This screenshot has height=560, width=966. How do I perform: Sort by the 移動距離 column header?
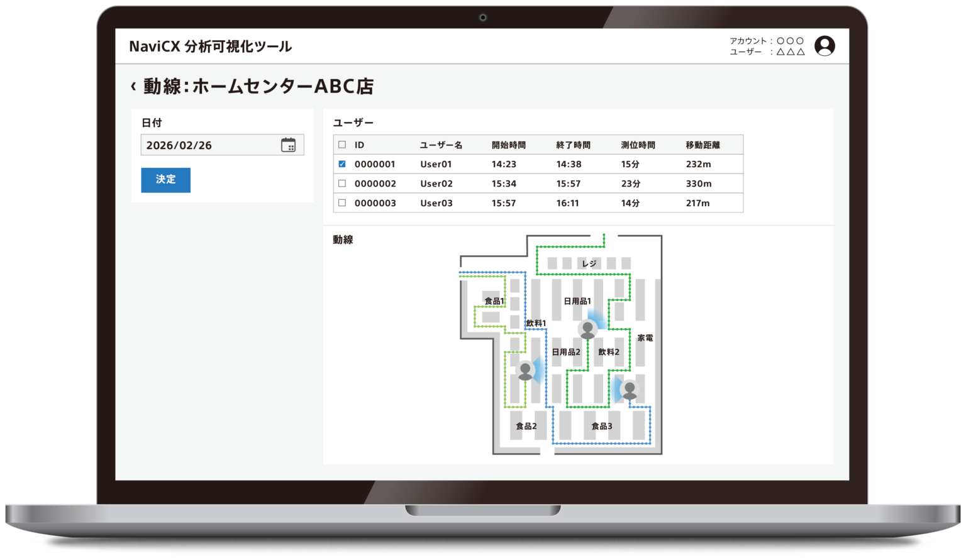click(x=702, y=145)
